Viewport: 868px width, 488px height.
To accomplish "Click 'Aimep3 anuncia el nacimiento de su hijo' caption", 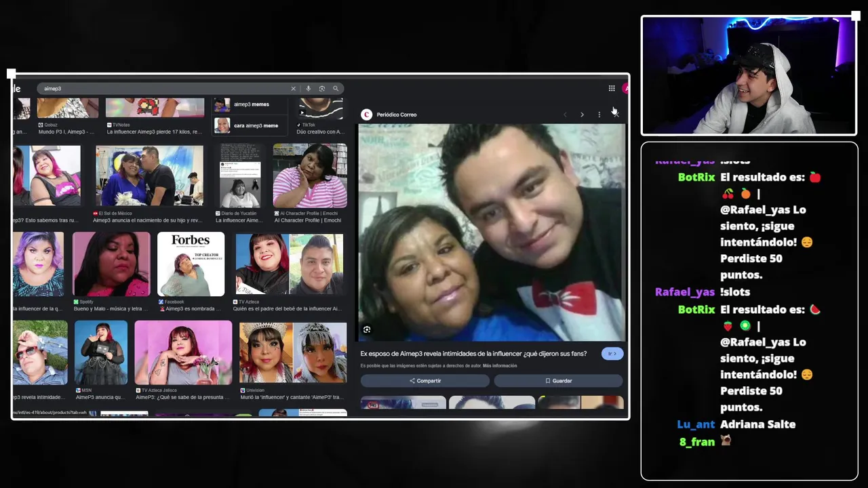I will (147, 220).
